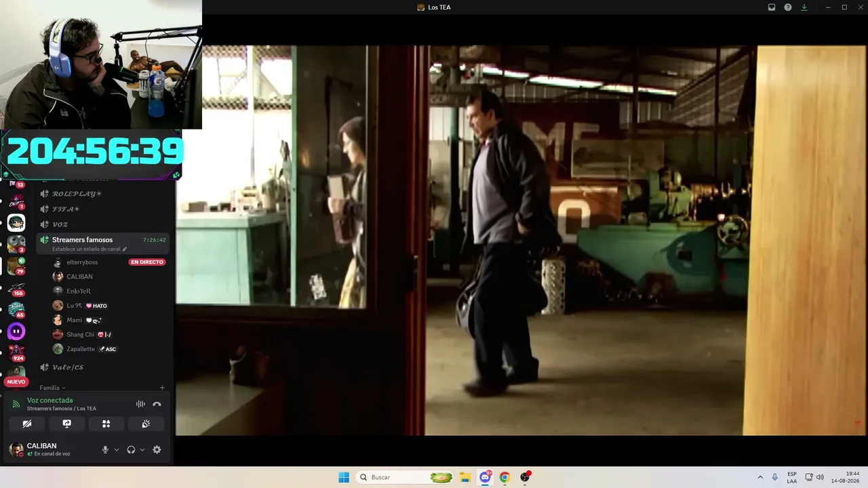Open the server icon with badge 3
This screenshot has height=488, width=868.
coord(16,244)
